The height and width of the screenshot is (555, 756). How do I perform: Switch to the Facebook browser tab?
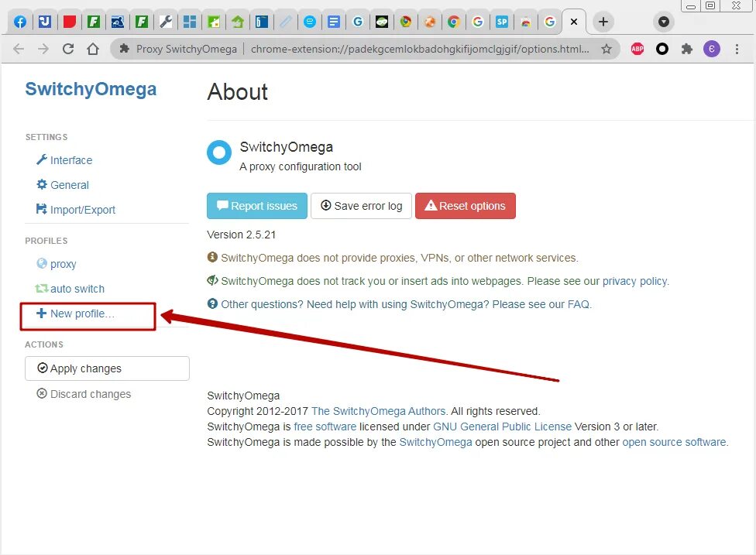click(20, 22)
